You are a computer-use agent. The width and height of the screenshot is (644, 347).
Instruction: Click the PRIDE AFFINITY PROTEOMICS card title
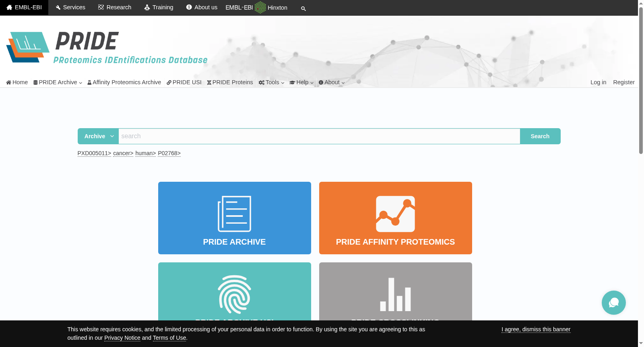pos(395,242)
